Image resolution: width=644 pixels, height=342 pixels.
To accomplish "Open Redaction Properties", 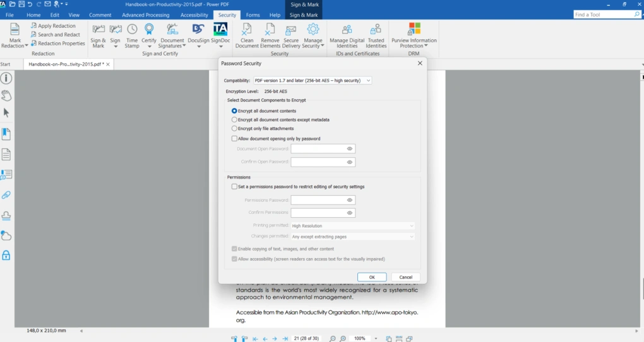I will point(58,43).
